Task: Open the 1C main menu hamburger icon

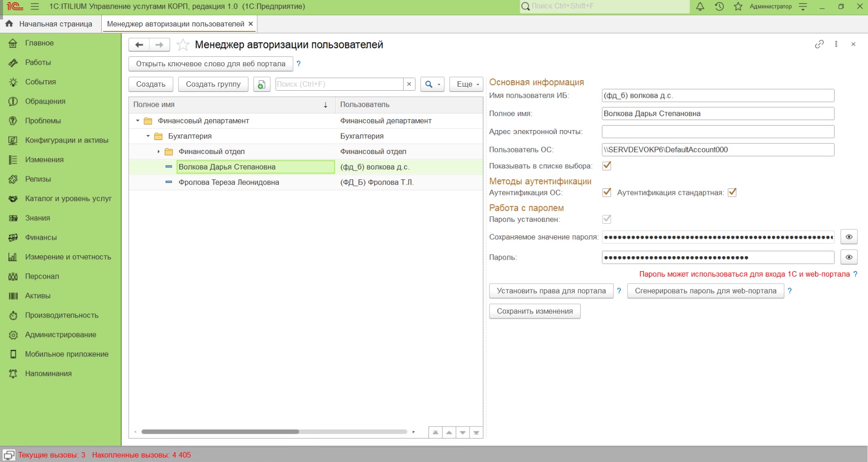Action: [x=34, y=6]
